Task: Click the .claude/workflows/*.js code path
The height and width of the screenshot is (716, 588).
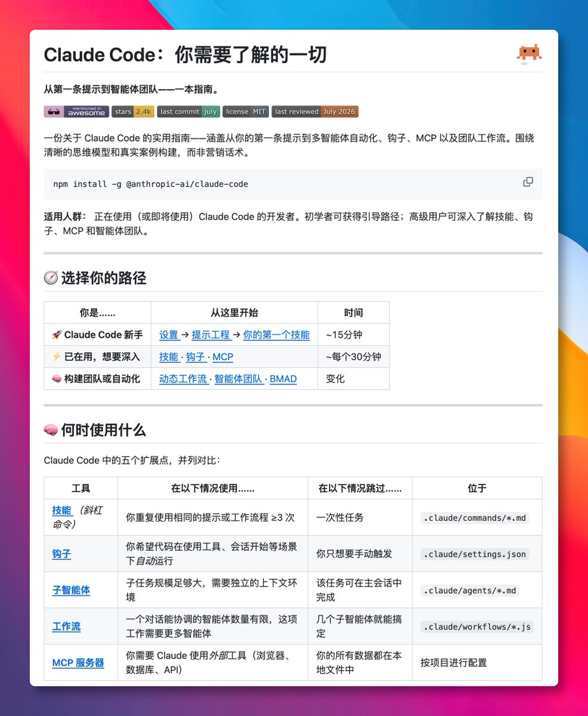Action: point(477,626)
